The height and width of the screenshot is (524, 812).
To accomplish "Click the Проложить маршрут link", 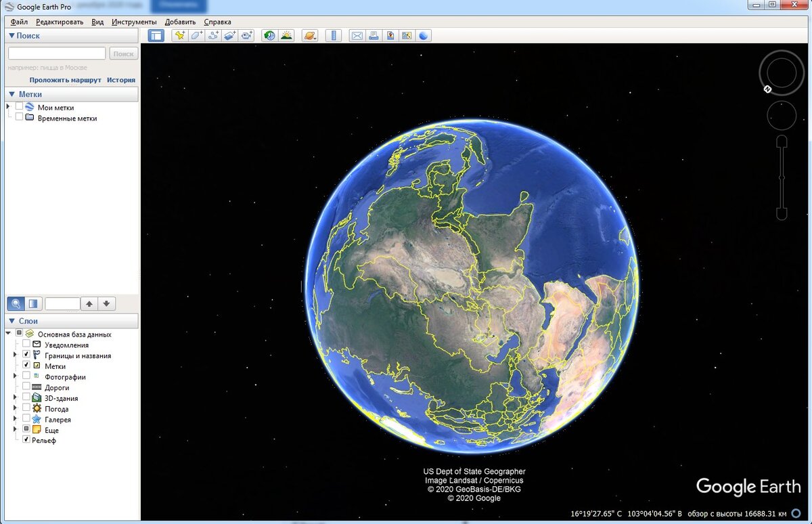I will pyautogui.click(x=65, y=80).
